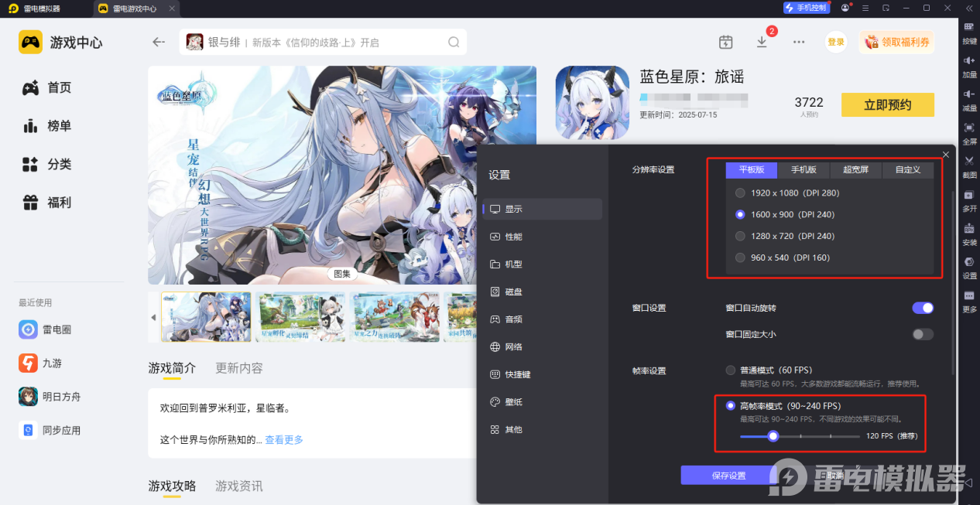
Task: Open the downloads icon with badge 2
Action: tap(762, 42)
